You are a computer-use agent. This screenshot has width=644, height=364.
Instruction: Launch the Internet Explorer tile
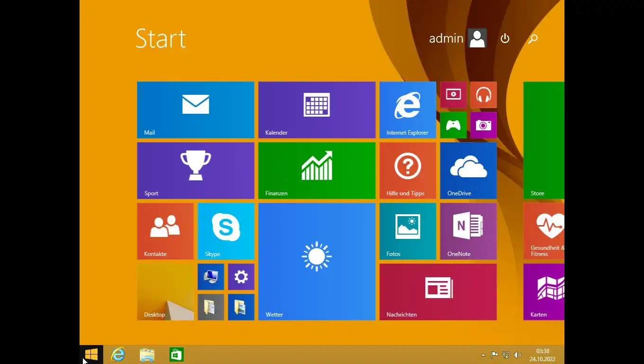(408, 110)
